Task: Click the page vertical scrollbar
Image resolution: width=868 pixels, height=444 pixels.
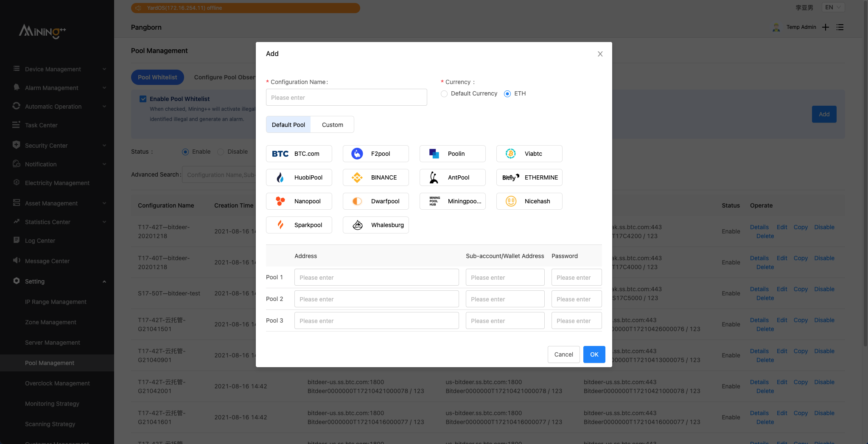Action: 865,173
